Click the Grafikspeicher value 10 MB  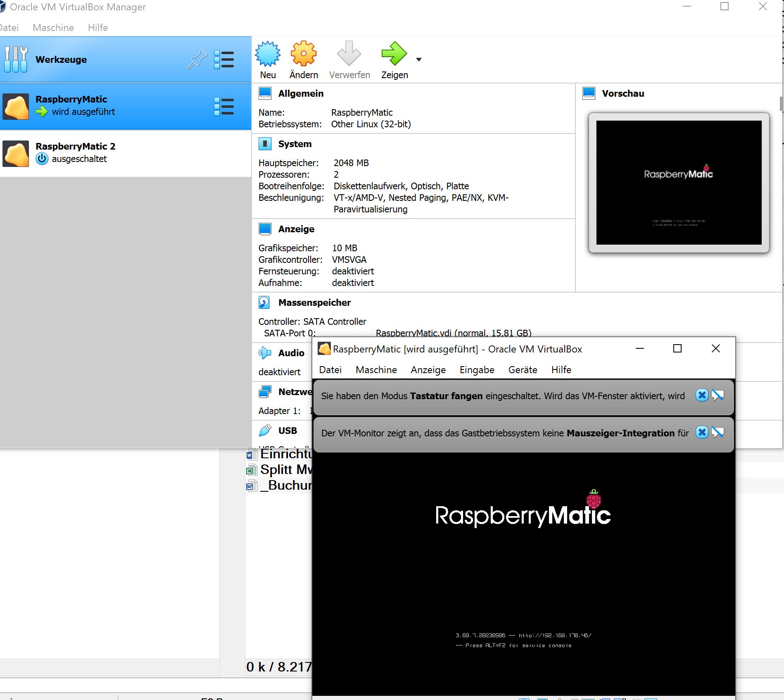pos(344,248)
